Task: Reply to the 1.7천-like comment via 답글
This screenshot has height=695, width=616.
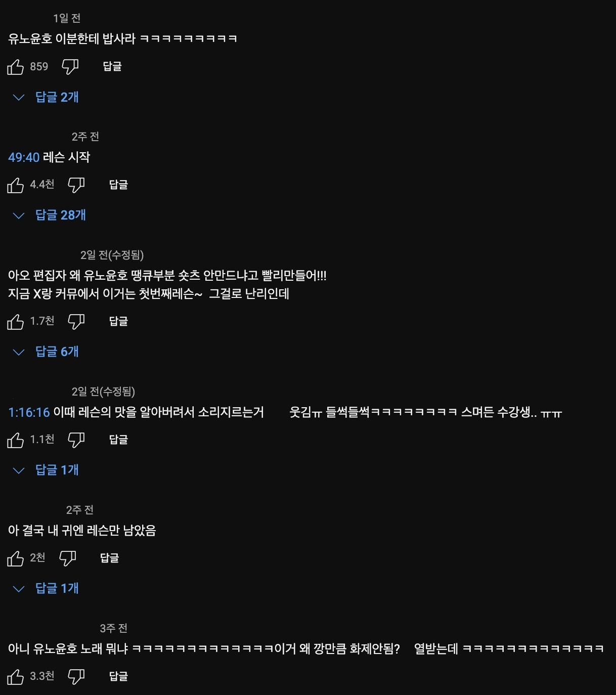Action: click(118, 322)
